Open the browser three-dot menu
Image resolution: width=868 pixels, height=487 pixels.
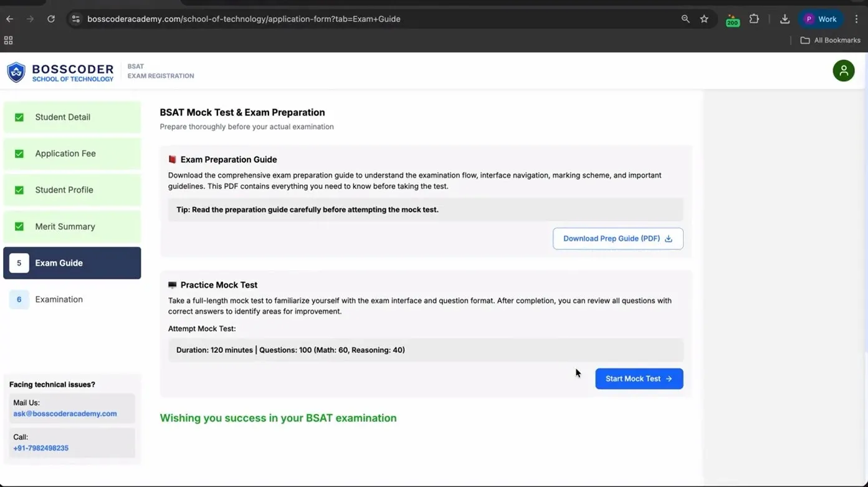pyautogui.click(x=857, y=19)
